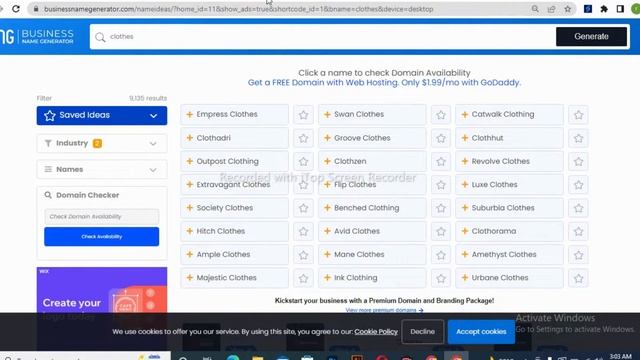The height and width of the screenshot is (360, 640).
Task: Click the star icon next to Clothorama
Action: [578, 231]
